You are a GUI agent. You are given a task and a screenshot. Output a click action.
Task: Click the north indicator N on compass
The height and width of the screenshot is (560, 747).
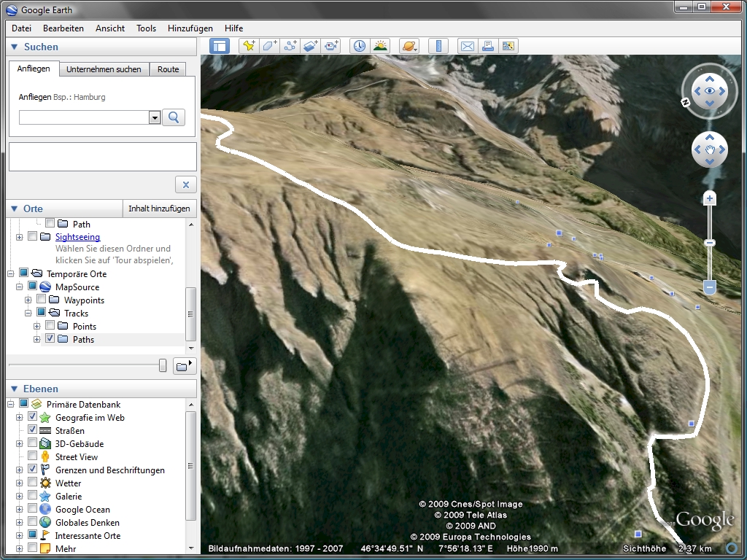click(x=686, y=102)
